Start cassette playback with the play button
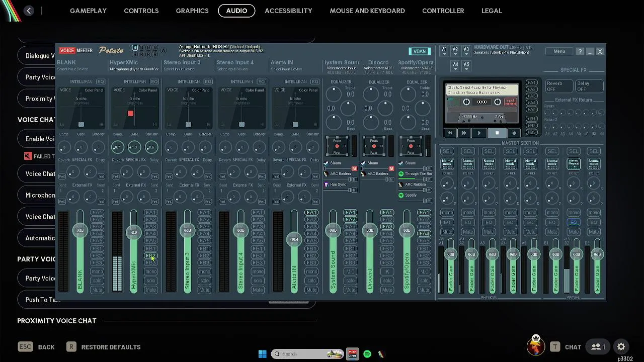 click(479, 133)
